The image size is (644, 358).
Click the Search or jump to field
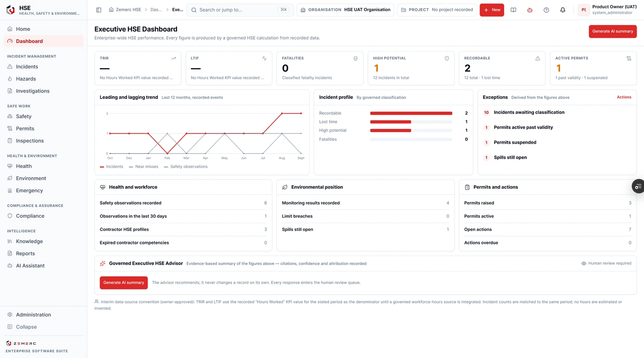240,10
